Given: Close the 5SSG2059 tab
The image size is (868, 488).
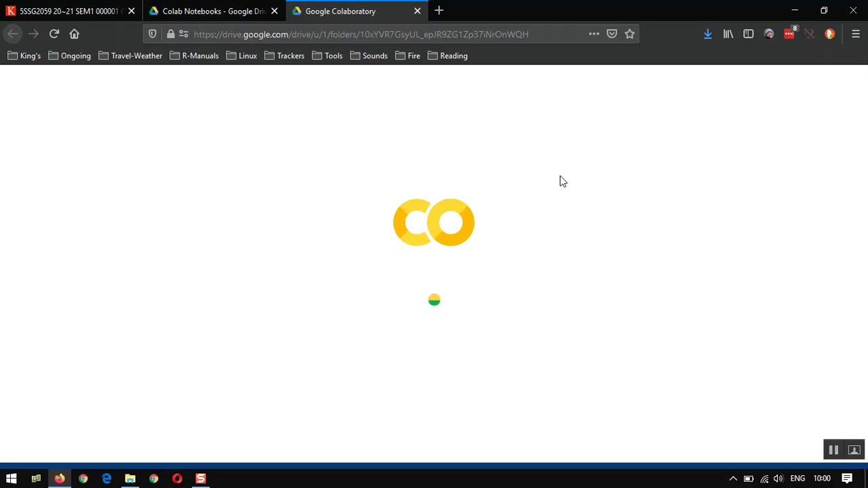Looking at the screenshot, I should (132, 11).
